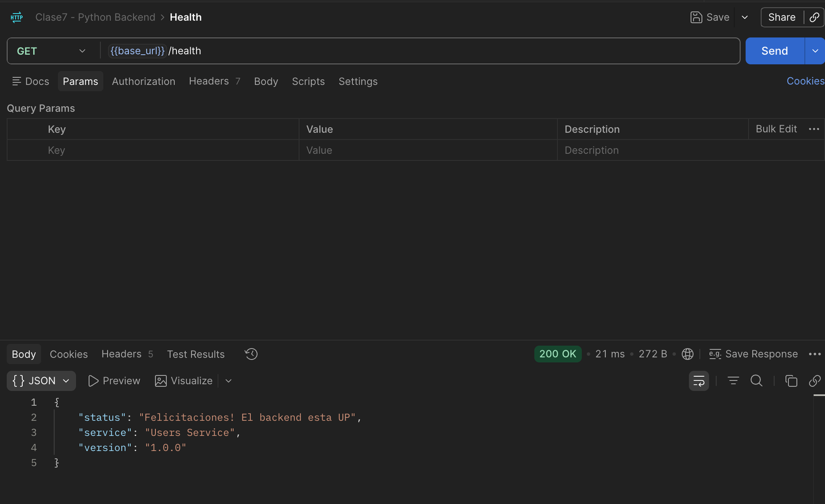Copy request link via link icon beside Share
Viewport: 825px width, 504px height.
click(x=814, y=17)
